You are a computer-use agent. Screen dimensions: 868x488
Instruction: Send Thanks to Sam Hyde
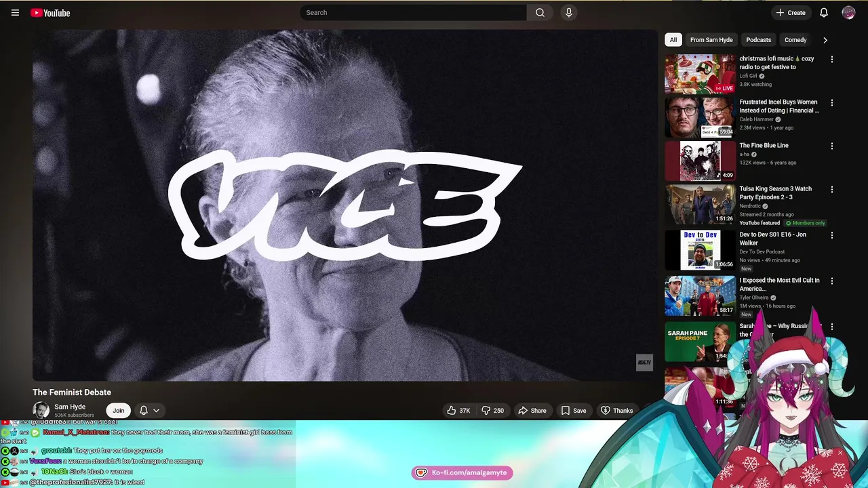coord(616,410)
